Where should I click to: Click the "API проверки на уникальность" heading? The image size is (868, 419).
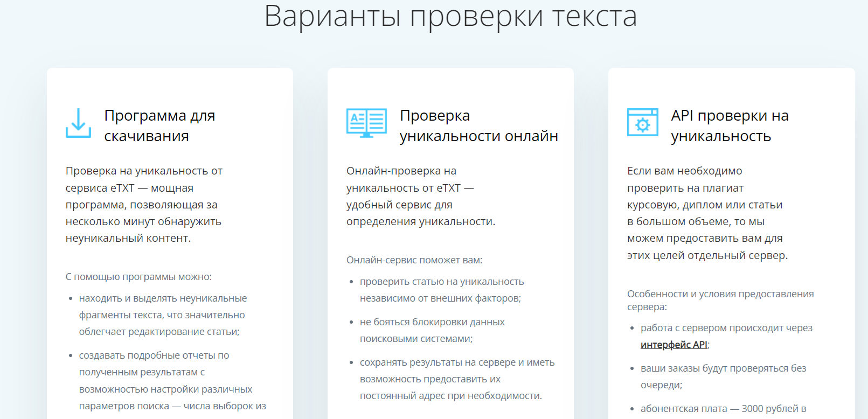pyautogui.click(x=730, y=125)
